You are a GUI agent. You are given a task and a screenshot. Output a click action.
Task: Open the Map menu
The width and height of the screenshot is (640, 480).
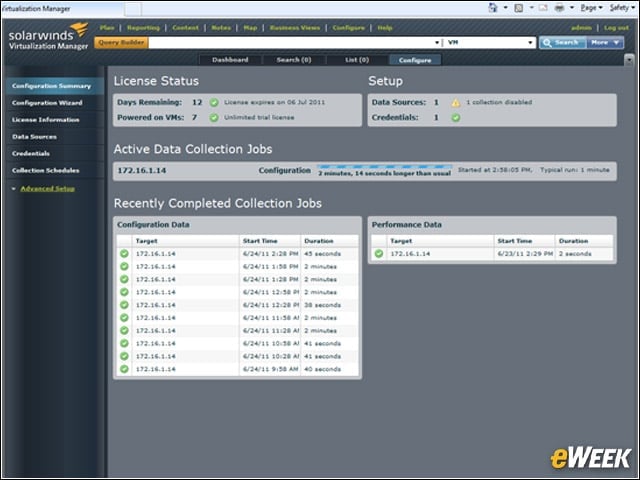[250, 28]
